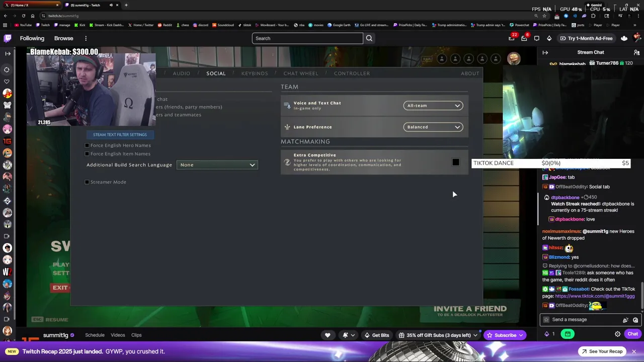
Task: Send message with the Chat button
Action: (x=632, y=334)
